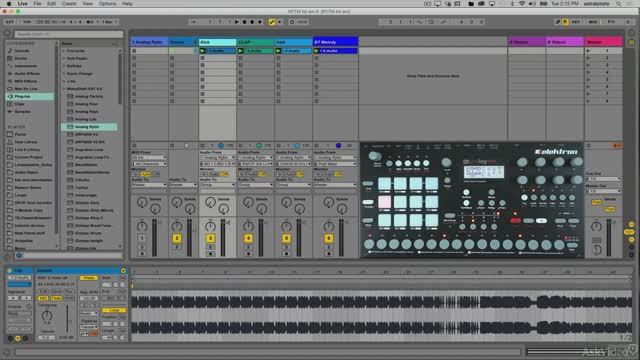Select Drums category in browser
The height and width of the screenshot is (360, 640).
pyautogui.click(x=21, y=58)
